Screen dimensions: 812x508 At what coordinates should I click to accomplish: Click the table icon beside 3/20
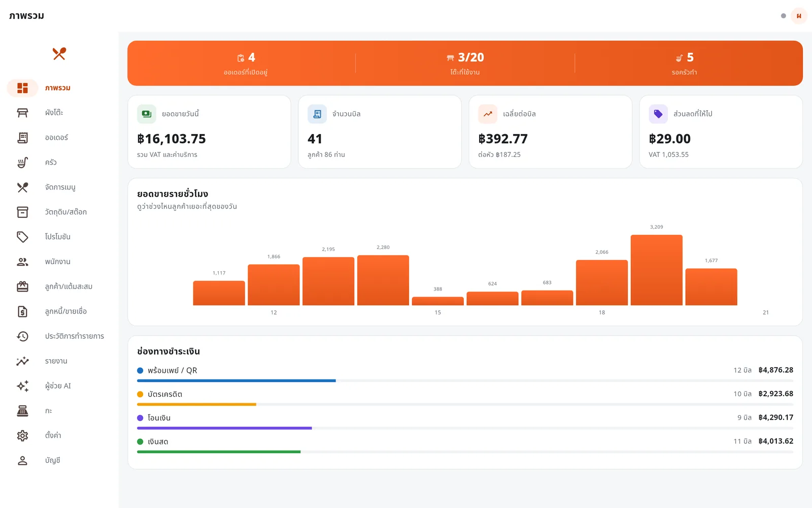(450, 58)
